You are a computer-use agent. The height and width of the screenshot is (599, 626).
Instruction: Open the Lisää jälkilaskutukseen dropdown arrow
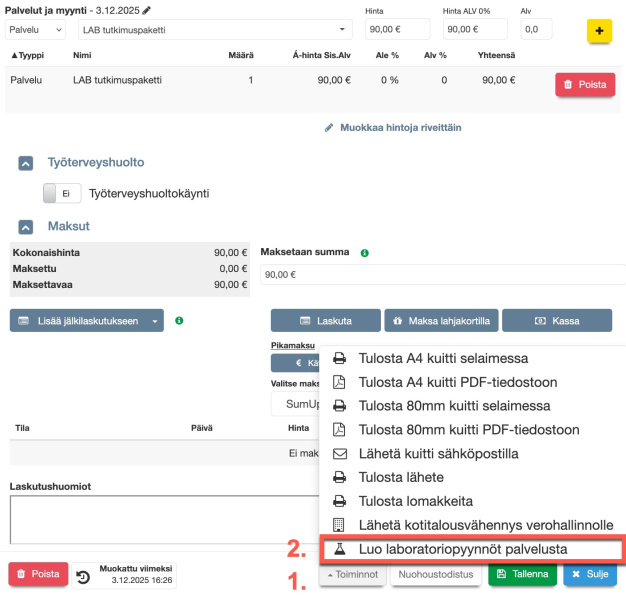[x=155, y=321]
